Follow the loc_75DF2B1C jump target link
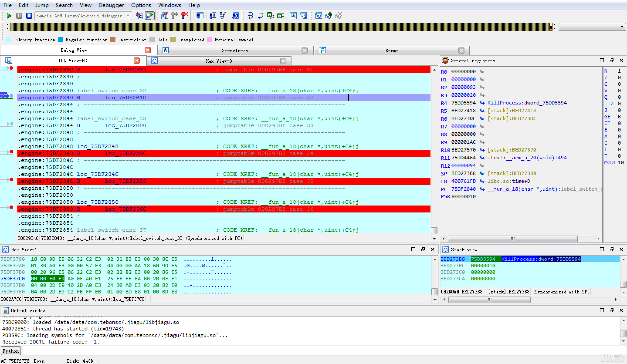 tap(125, 98)
